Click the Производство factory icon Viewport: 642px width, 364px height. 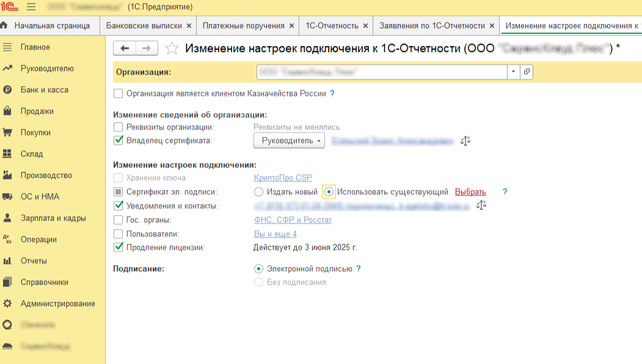(x=7, y=175)
